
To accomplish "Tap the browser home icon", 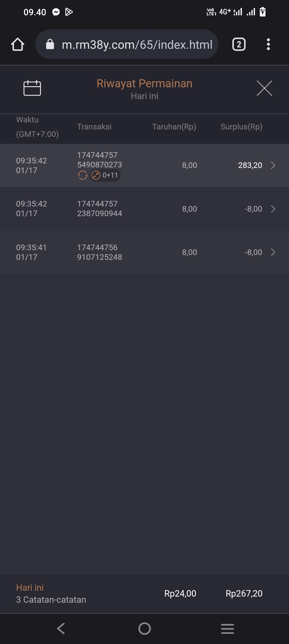I will pyautogui.click(x=18, y=44).
